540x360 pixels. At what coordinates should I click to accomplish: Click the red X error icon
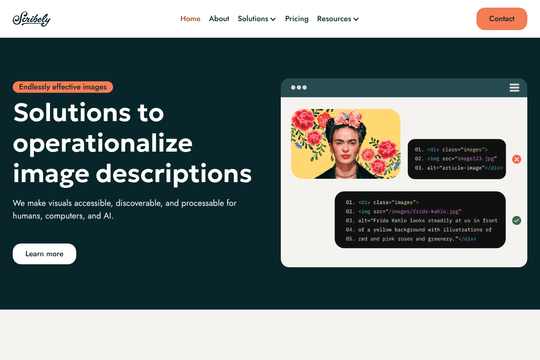click(x=516, y=159)
